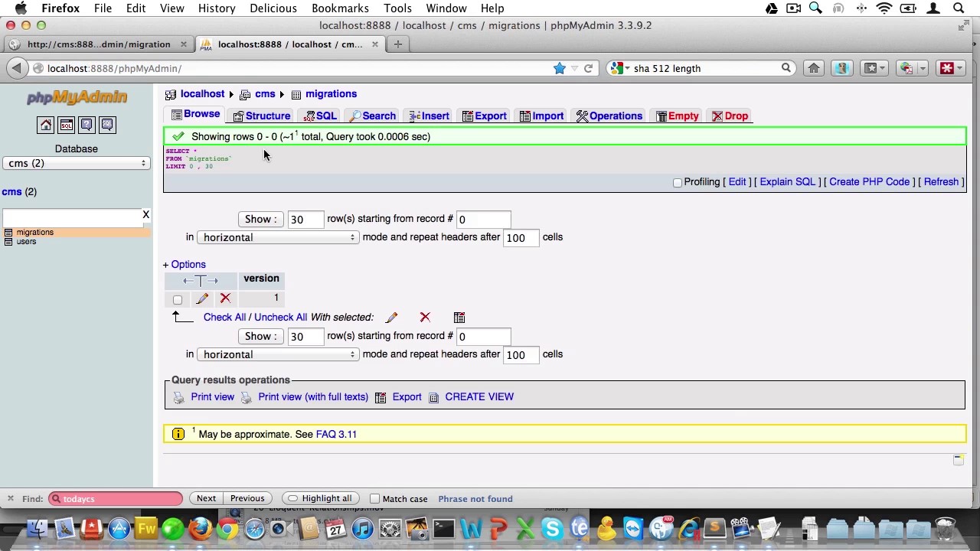Switch to the Structure tab
This screenshot has height=551, width=980.
262,116
